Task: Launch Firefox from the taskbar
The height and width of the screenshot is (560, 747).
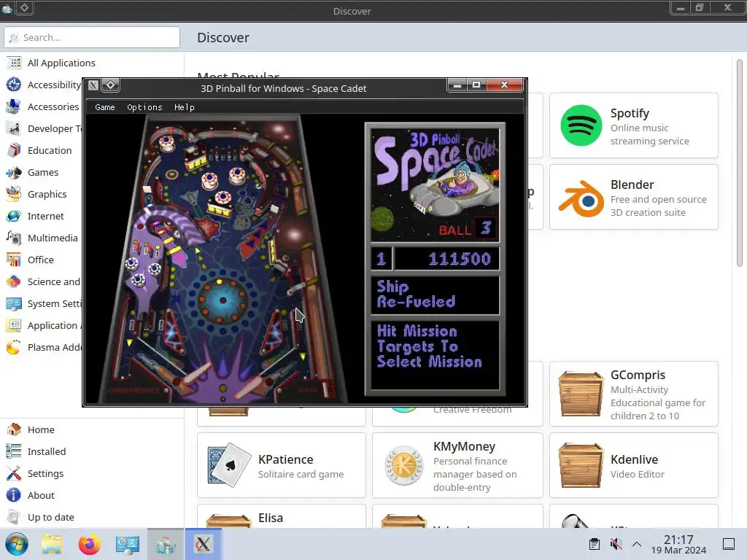Action: [x=90, y=544]
